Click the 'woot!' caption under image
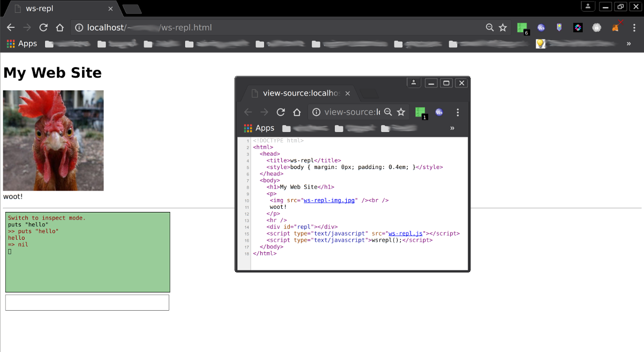The height and width of the screenshot is (352, 644). pos(13,196)
